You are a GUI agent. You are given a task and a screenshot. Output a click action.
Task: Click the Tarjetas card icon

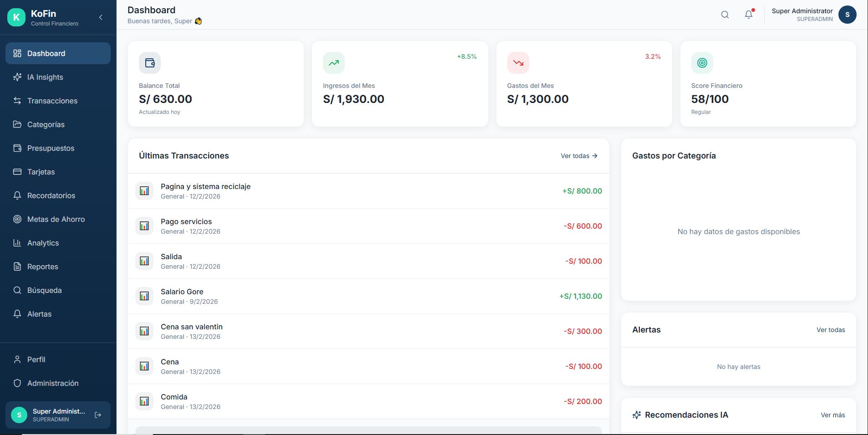[x=17, y=172]
